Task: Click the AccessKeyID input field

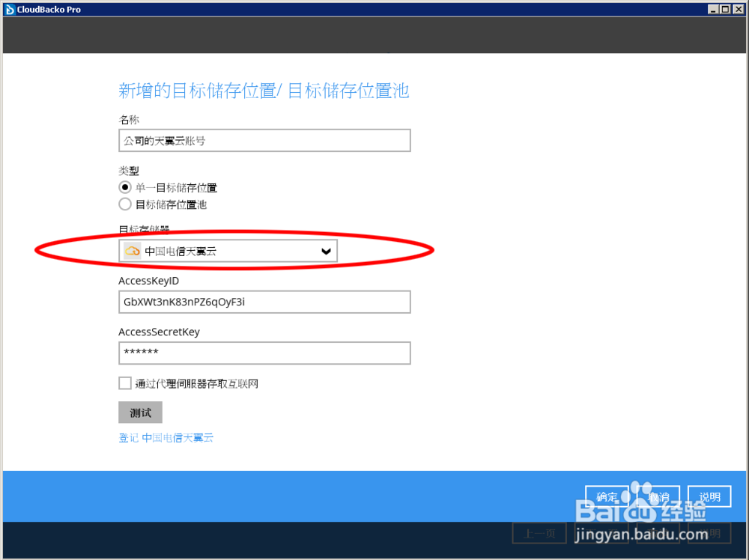Action: tap(264, 302)
